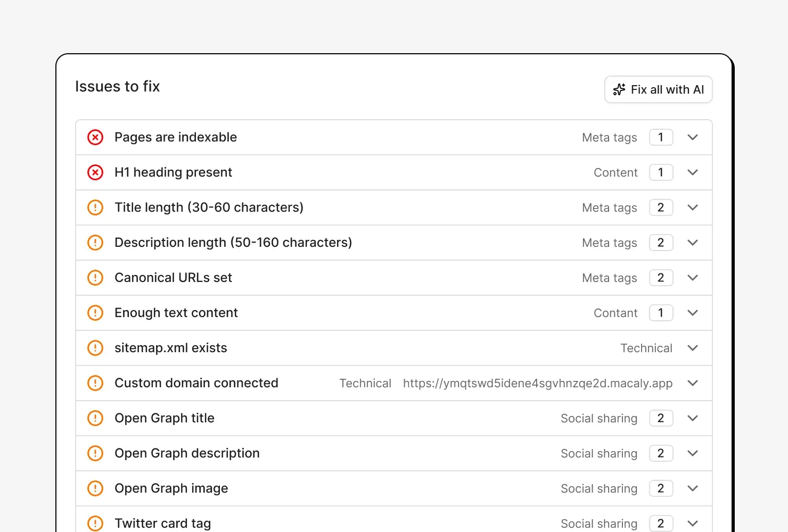Click warning icon beside Custom domain connected

point(95,383)
